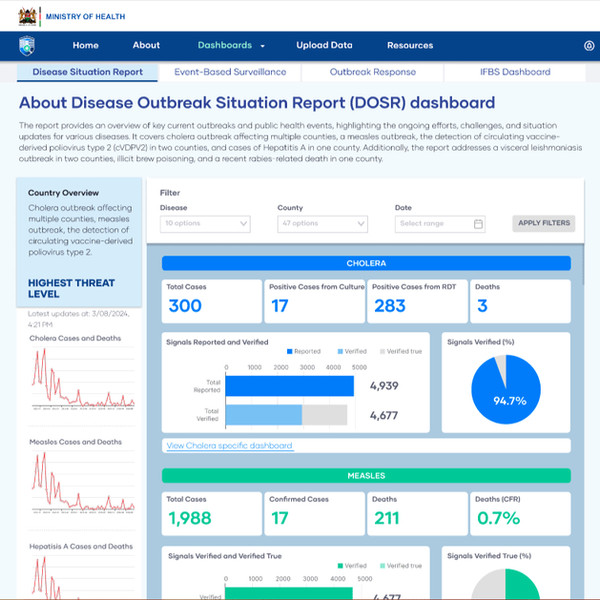Go to the Home menu item

coord(85,46)
